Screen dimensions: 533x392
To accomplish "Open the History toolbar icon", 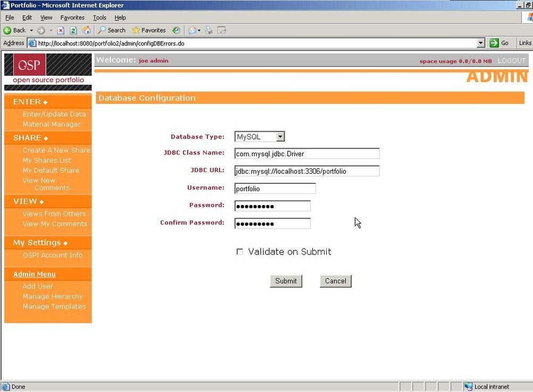I will pyautogui.click(x=176, y=30).
